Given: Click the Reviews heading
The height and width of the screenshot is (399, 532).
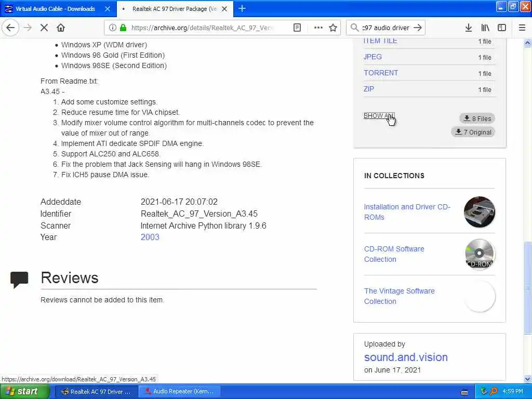Looking at the screenshot, I should (70, 278).
